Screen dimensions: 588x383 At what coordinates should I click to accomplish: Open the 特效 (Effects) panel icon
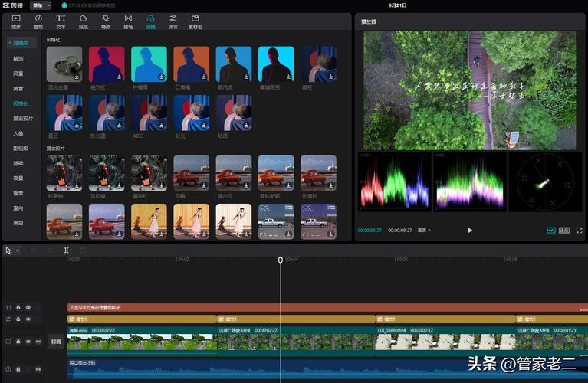[105, 19]
